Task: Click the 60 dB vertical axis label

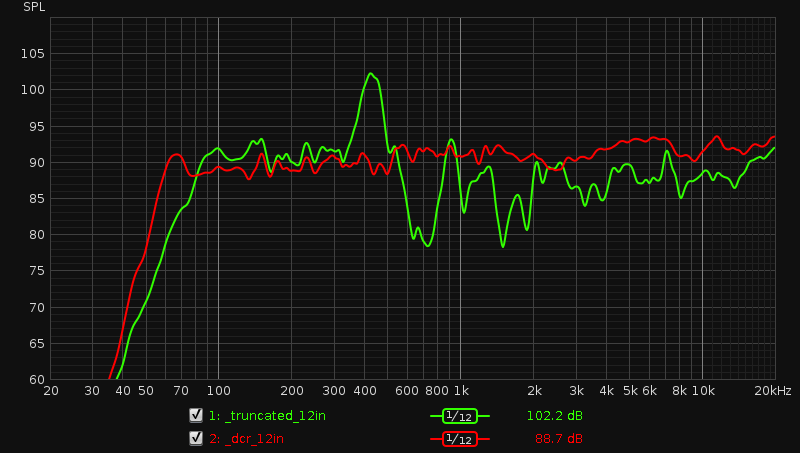Action: (x=37, y=380)
